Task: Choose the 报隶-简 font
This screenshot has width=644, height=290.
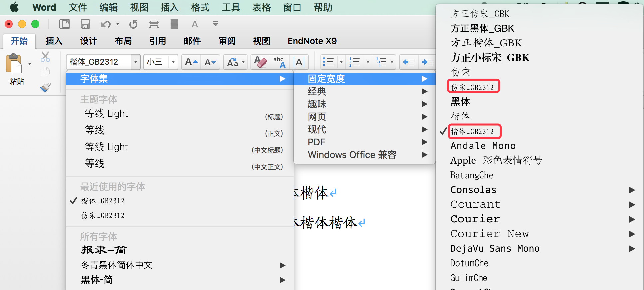Action: (180, 250)
